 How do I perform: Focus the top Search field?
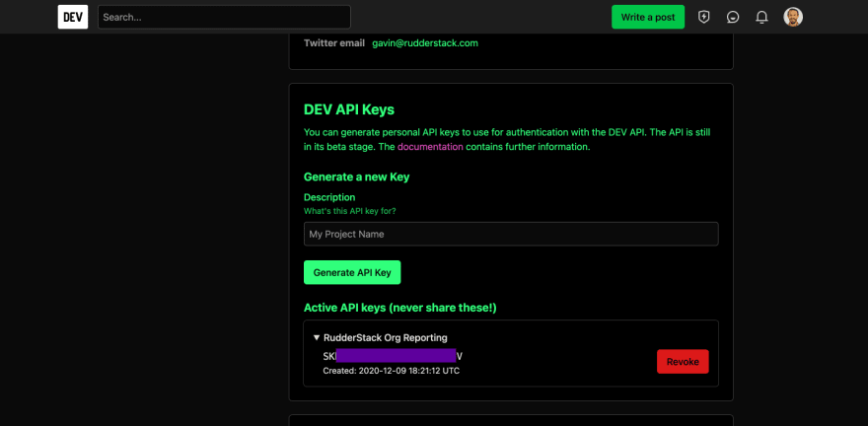224,17
